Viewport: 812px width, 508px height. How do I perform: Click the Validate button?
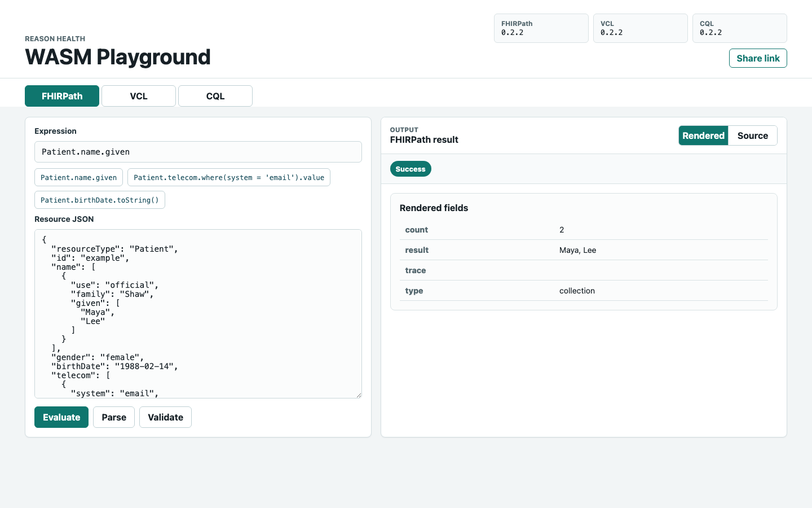click(165, 417)
